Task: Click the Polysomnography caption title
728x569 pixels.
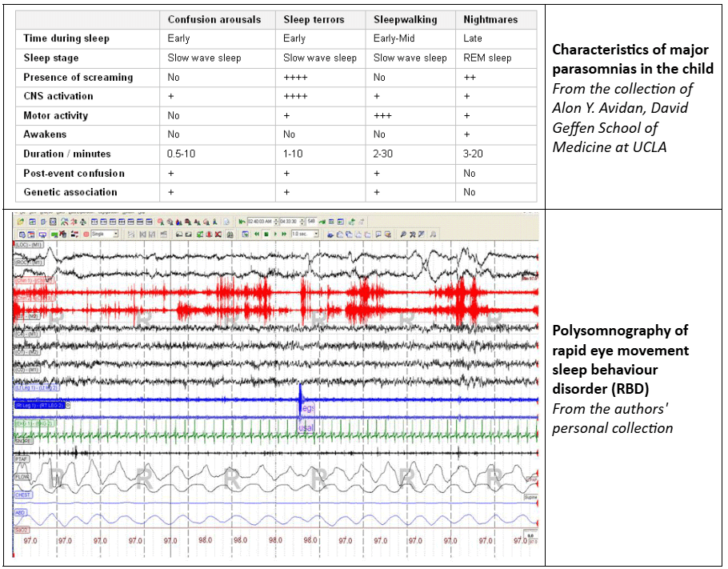Action: pyautogui.click(x=620, y=359)
